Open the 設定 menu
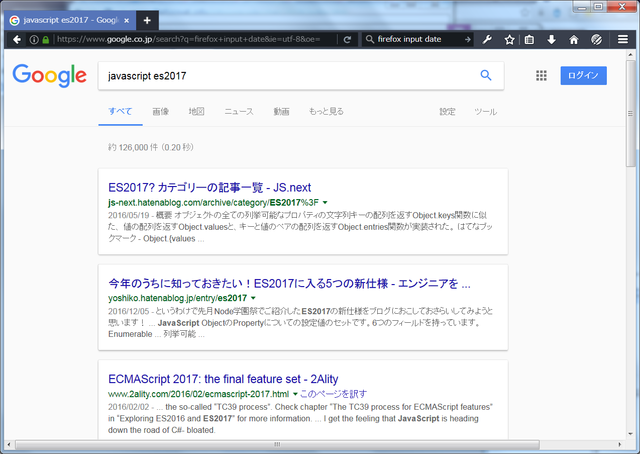Viewport: 640px width, 454px height. (447, 111)
